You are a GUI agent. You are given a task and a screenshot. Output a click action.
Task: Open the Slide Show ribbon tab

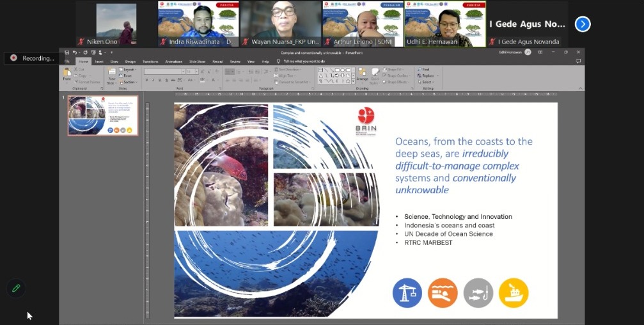[197, 61]
